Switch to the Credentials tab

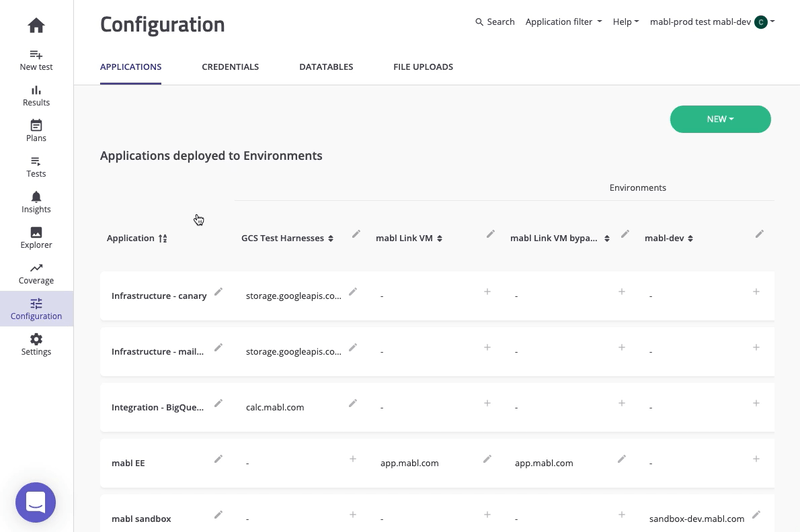[230, 67]
